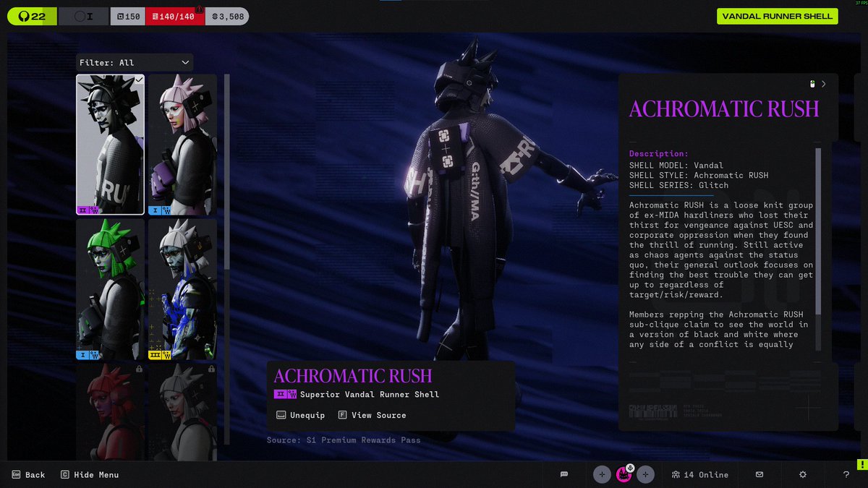The image size is (868, 488).
Task: Expand details panel with the chevron arrow
Action: point(823,84)
